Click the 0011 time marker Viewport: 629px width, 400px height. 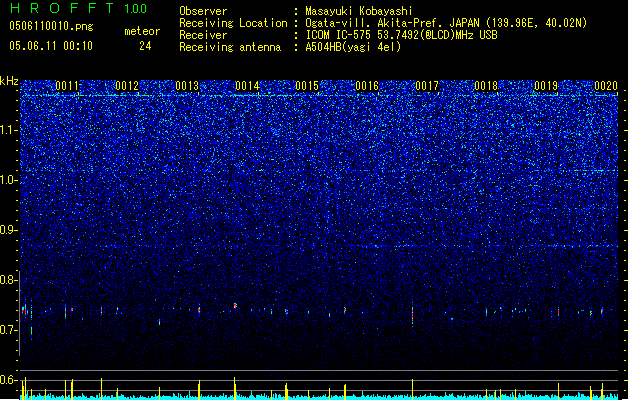click(x=67, y=86)
